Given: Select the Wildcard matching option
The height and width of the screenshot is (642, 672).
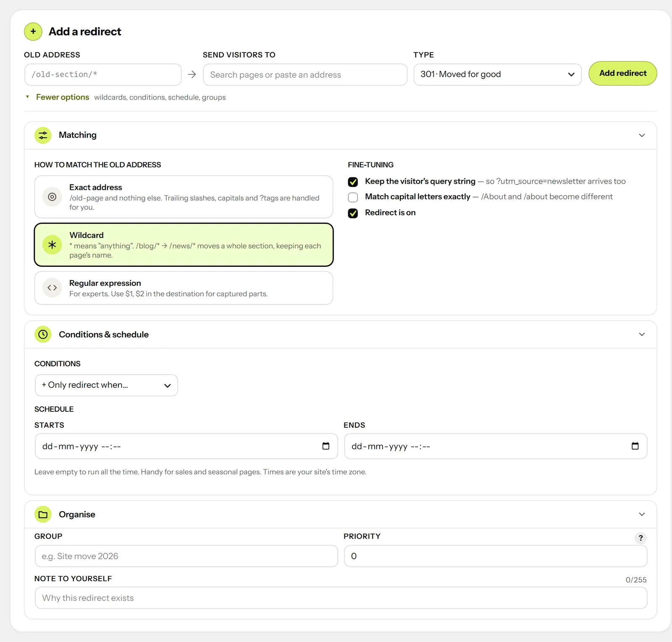Looking at the screenshot, I should tap(184, 245).
